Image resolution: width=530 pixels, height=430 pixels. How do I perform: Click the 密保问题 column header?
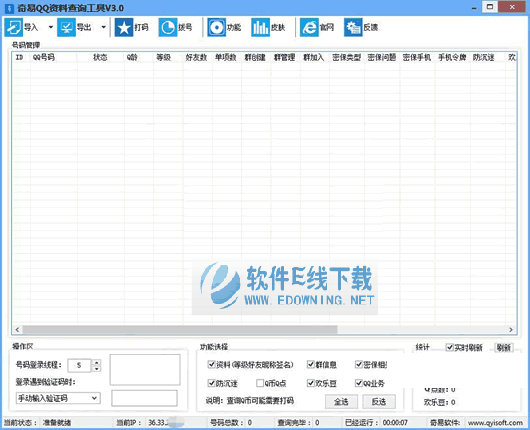382,57
